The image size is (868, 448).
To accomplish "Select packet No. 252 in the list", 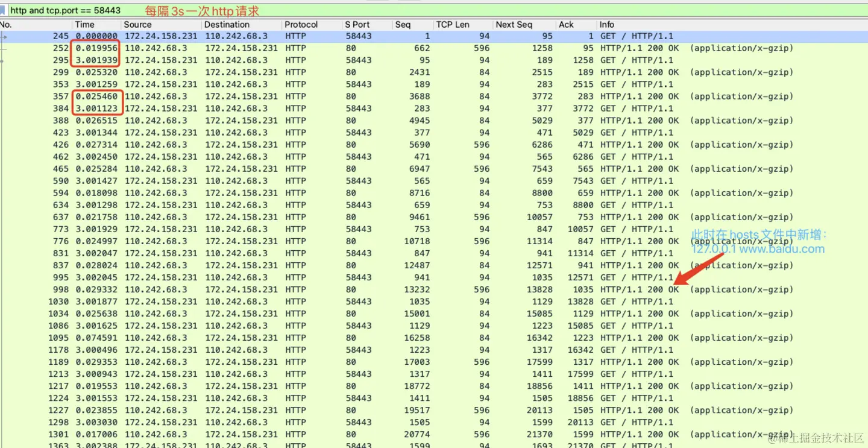I will tap(434, 48).
